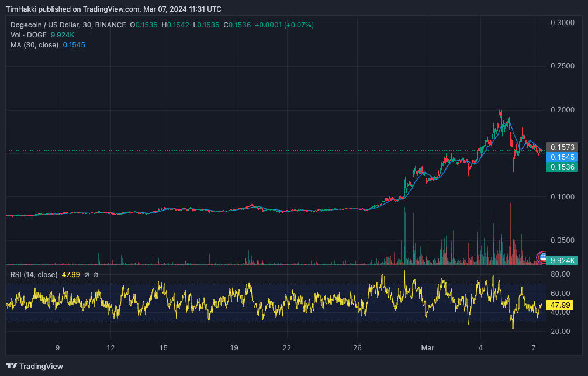Select the BINANCE exchange label
The width and height of the screenshot is (588, 376).
point(110,25)
